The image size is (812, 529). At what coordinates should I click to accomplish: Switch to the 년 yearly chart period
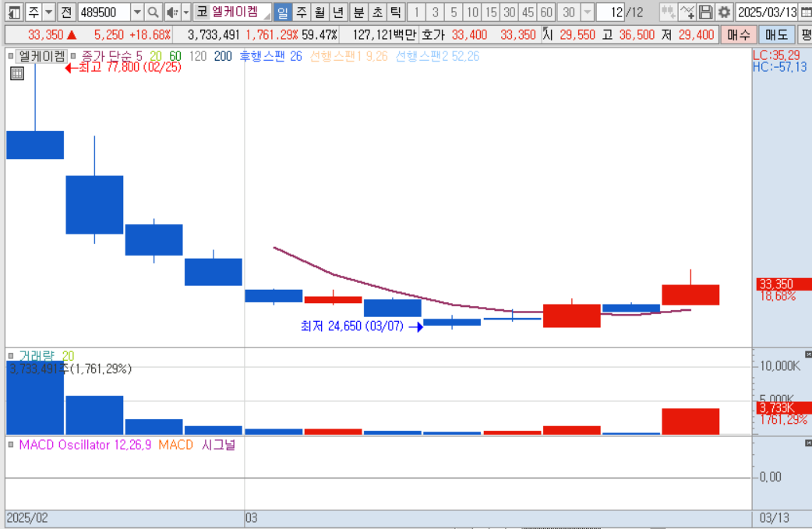(x=337, y=12)
